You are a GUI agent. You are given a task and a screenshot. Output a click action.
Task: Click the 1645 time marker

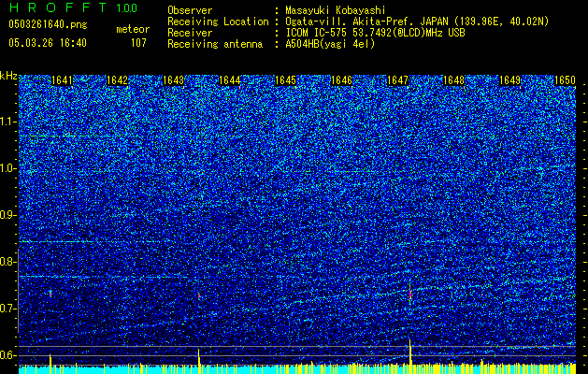tap(285, 80)
